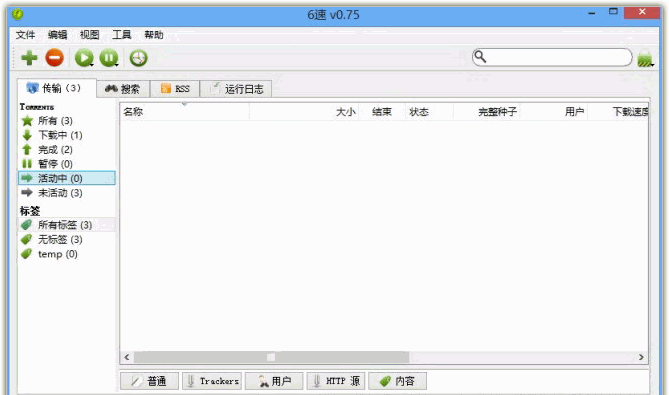The width and height of the screenshot is (669, 395).
Task: Open the 编辑 menu
Action: [x=57, y=35]
